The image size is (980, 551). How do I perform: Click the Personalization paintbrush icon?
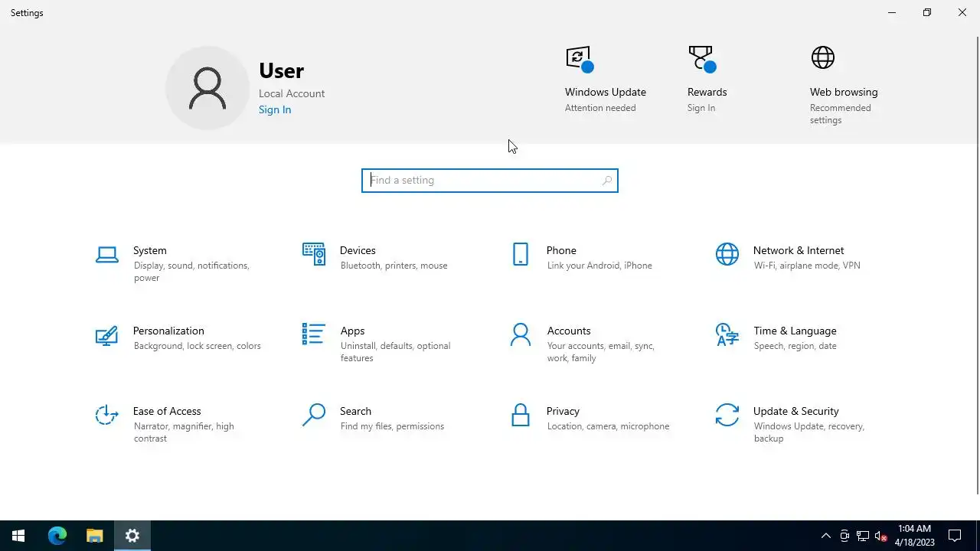click(x=107, y=335)
